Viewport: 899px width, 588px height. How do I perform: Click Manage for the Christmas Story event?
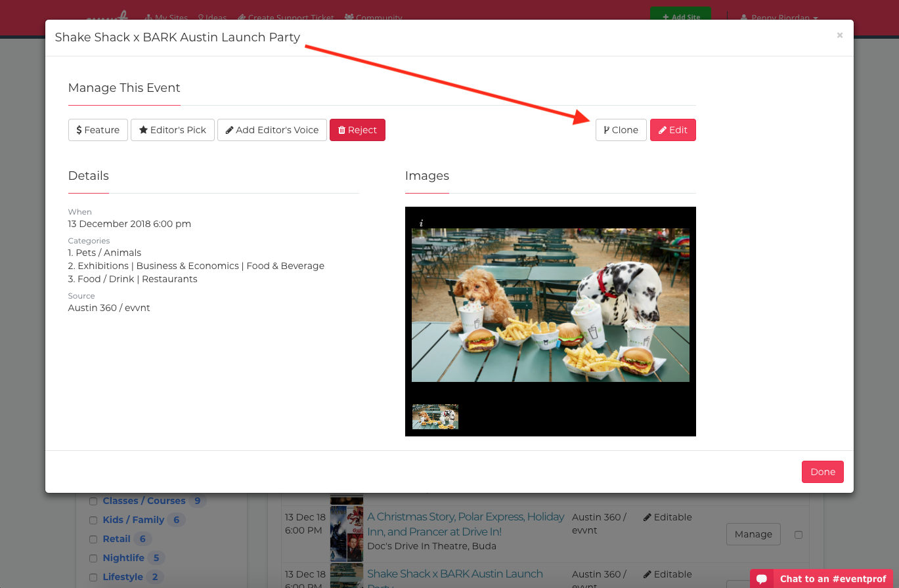pos(753,534)
